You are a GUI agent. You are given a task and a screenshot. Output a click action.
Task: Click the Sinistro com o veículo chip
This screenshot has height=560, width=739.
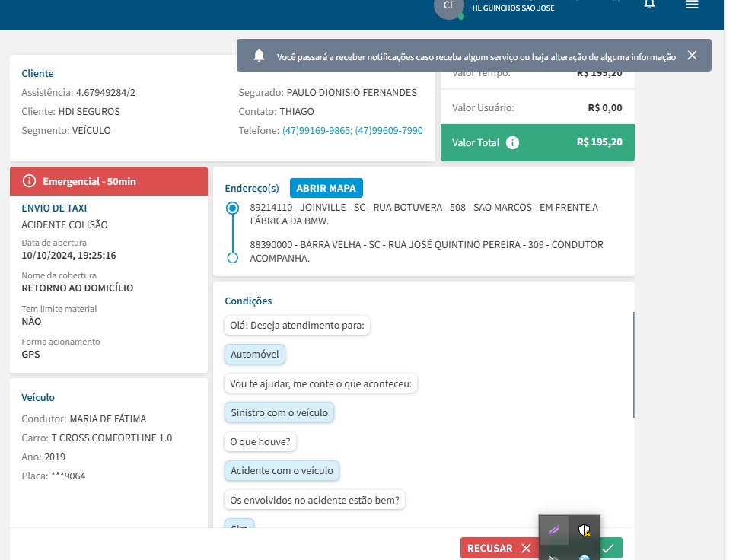click(279, 412)
